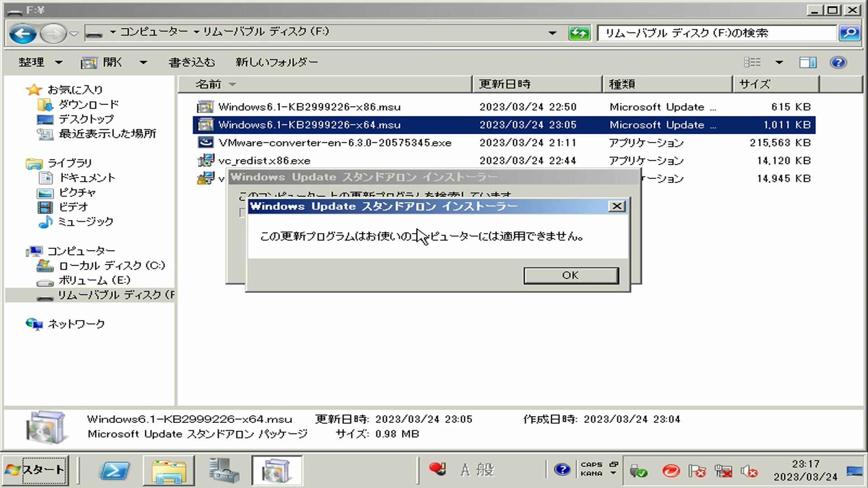Switch to the Windows Update installer taskbar item
This screenshot has height=488, width=868.
point(277,470)
